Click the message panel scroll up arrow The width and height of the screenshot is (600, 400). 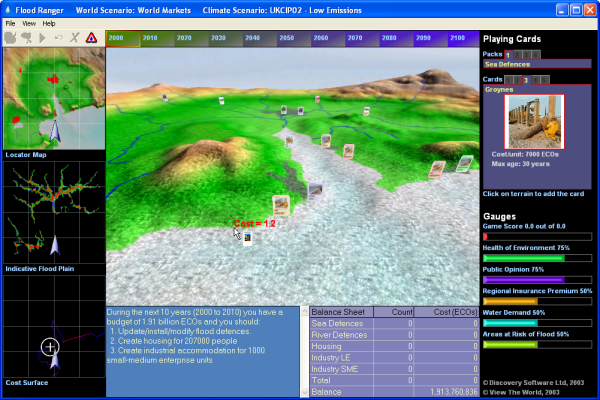click(305, 312)
